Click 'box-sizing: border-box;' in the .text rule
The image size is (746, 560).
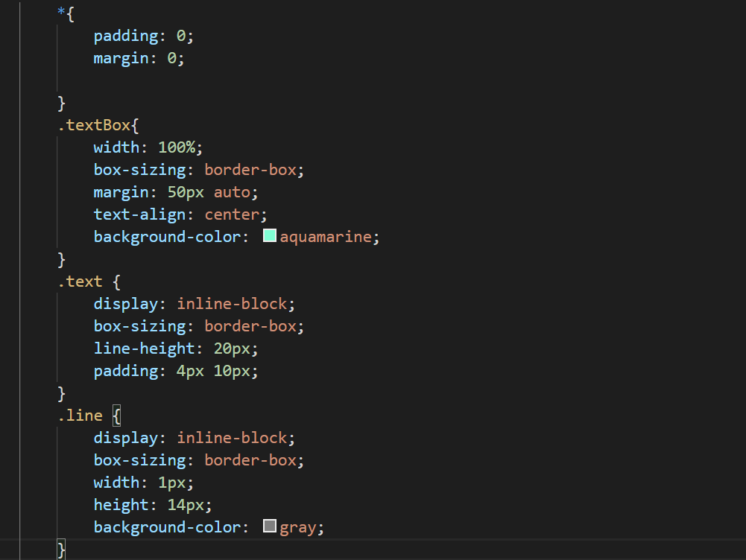pyautogui.click(x=199, y=326)
